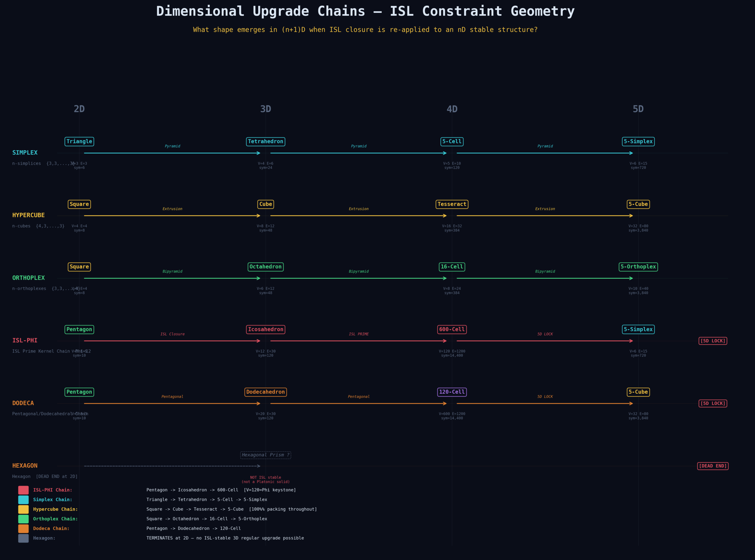Select the 5-Cube box in the DODECA row
The height and width of the screenshot is (560, 755).
point(639,392)
